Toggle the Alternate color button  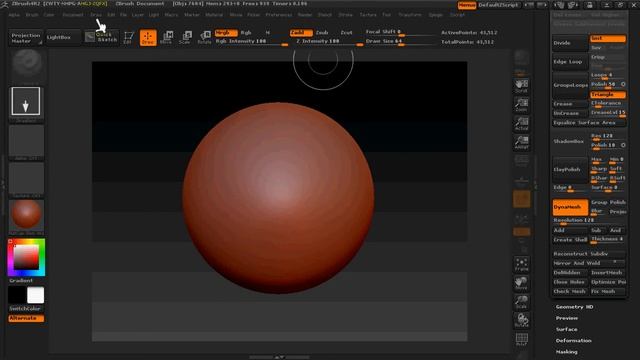[26, 318]
